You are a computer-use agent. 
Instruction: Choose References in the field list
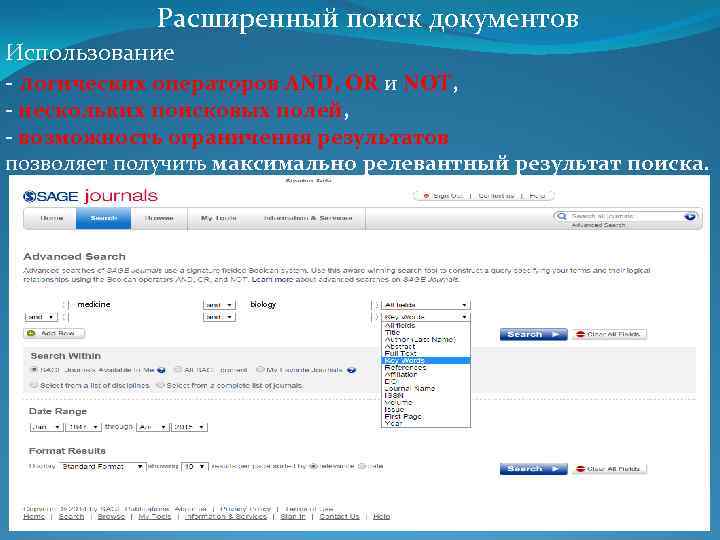pyautogui.click(x=426, y=368)
